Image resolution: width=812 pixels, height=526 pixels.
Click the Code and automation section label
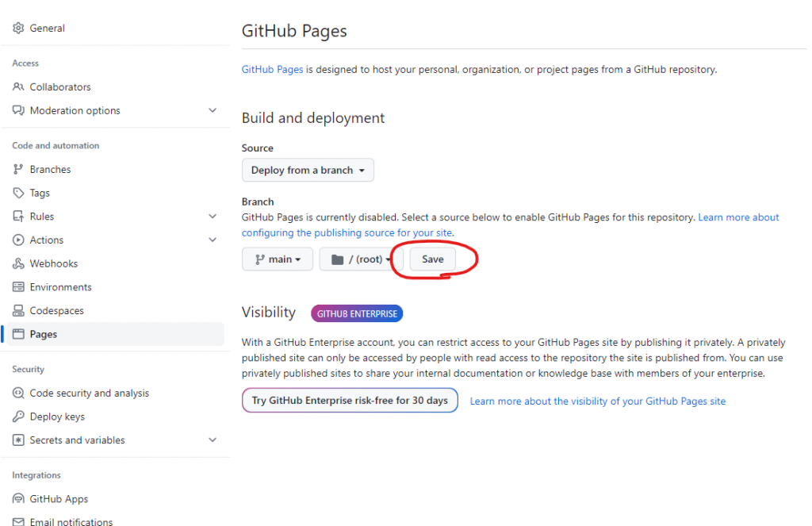(56, 146)
